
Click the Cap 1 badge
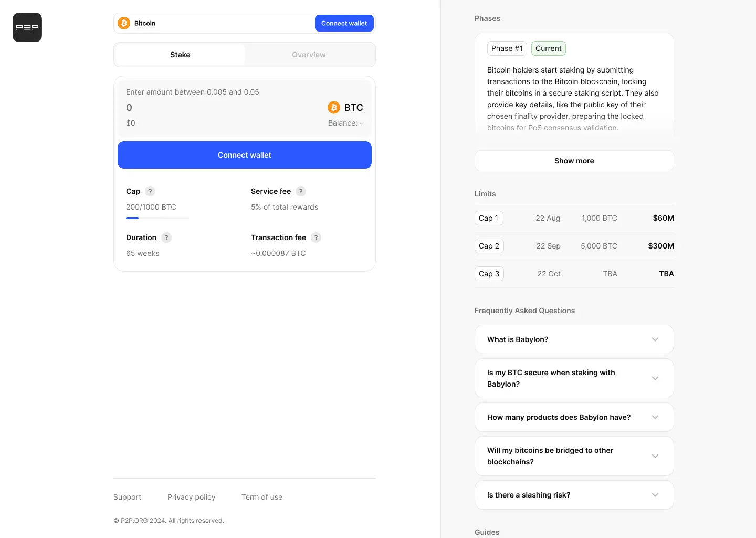[489, 218]
